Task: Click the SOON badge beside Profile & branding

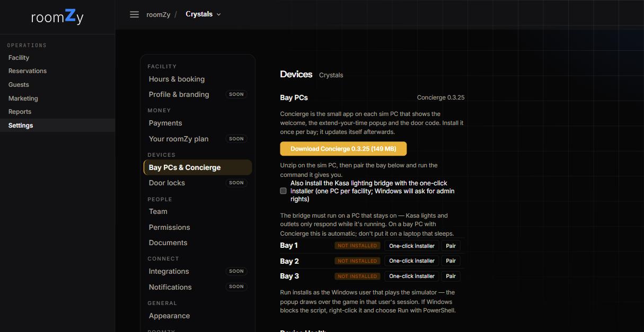Action: 236,94
